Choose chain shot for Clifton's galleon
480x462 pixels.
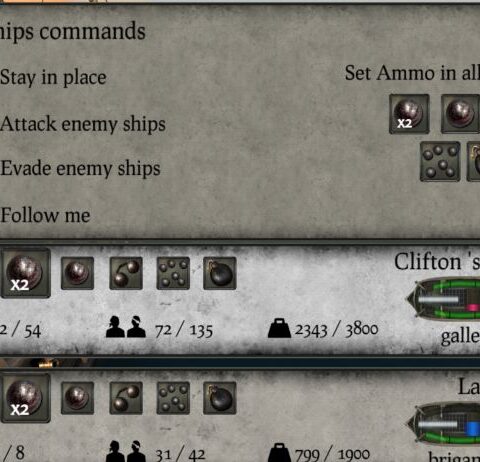(x=126, y=273)
